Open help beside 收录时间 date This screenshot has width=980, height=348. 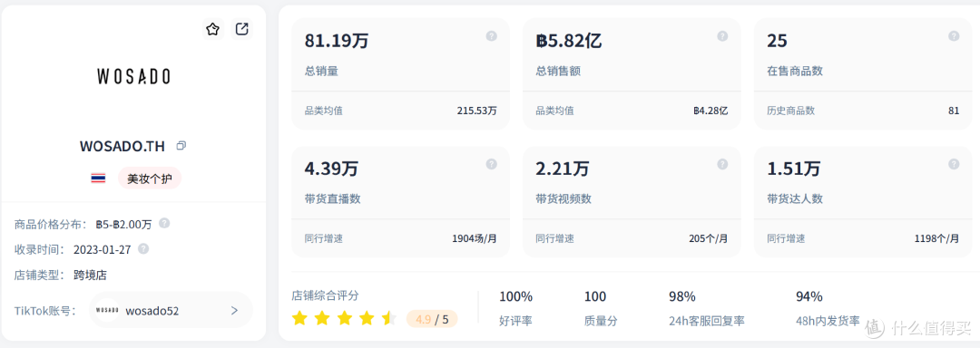143,249
